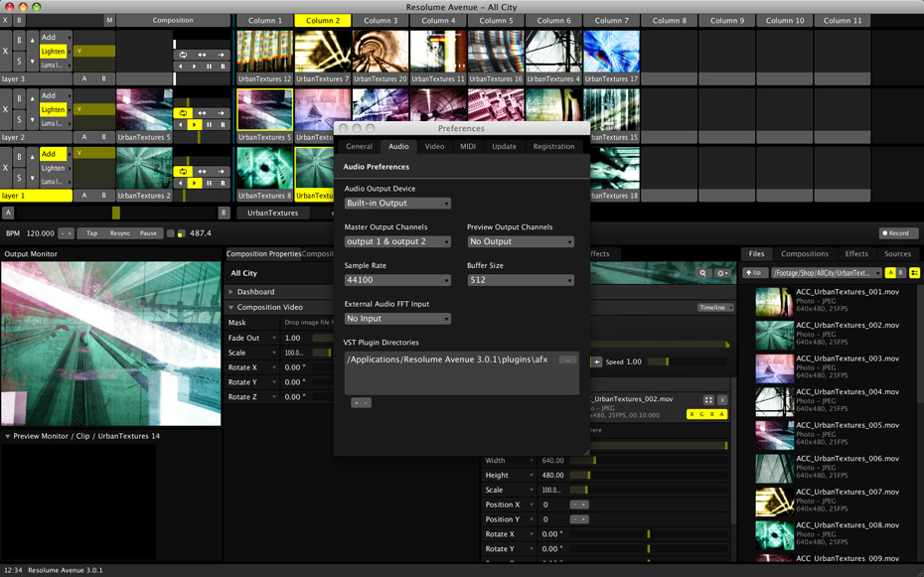Clear layer 3 with the X button
Screen dimensions: 924x577
(x=6, y=52)
